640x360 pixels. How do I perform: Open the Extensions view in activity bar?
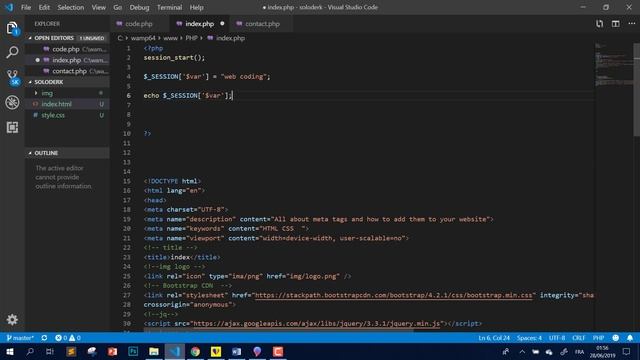coord(12,127)
